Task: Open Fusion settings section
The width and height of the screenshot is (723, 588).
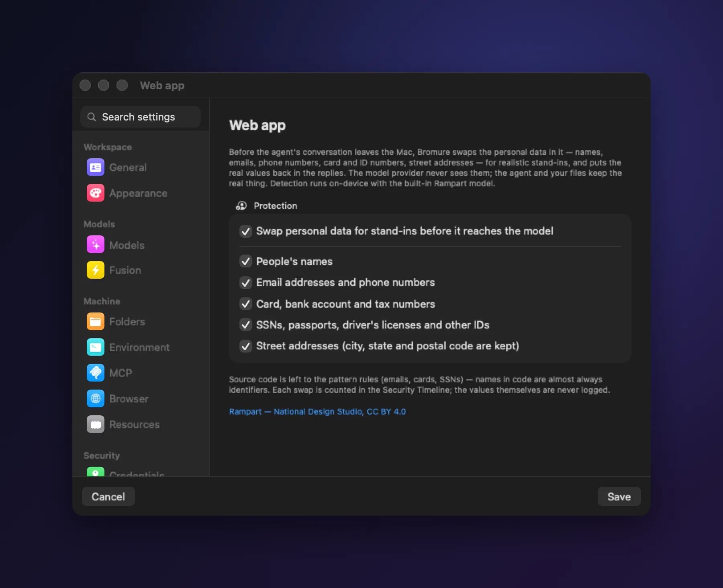Action: pos(125,270)
